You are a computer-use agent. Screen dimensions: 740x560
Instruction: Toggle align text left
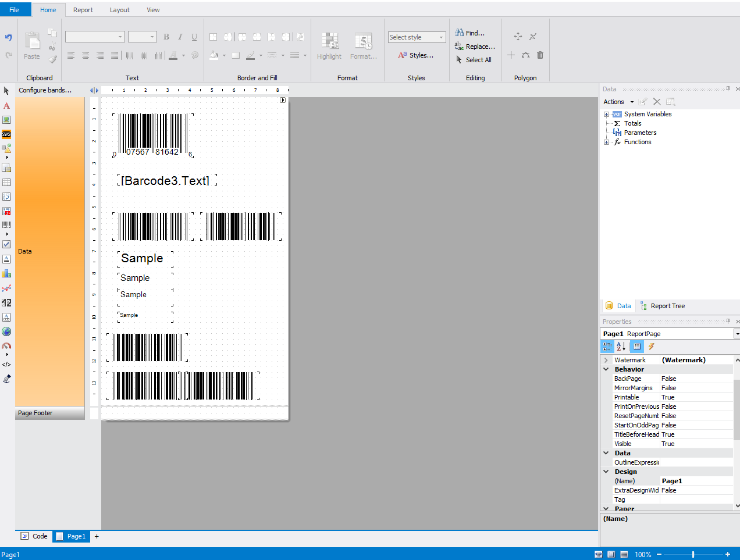[x=71, y=56]
